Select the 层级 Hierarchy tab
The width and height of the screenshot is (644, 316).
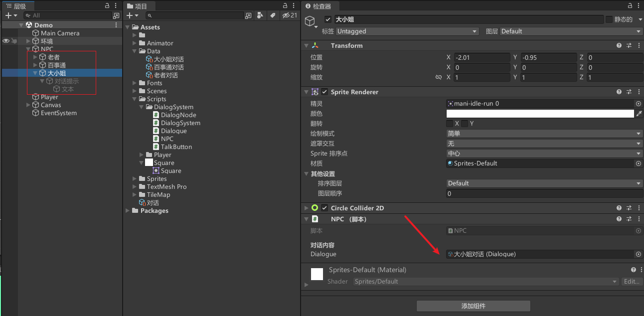coord(18,6)
